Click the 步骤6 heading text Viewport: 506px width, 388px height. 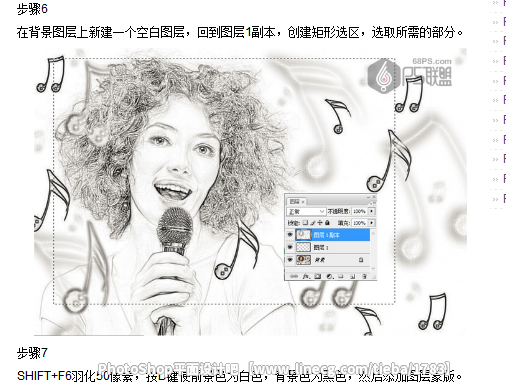click(x=32, y=9)
